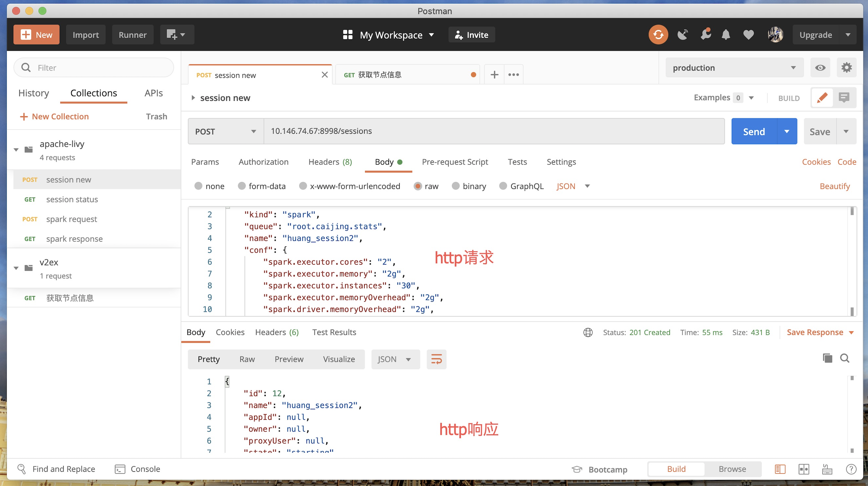The width and height of the screenshot is (868, 486).
Task: Select x-www-form-urlencoded body type
Action: click(x=303, y=186)
